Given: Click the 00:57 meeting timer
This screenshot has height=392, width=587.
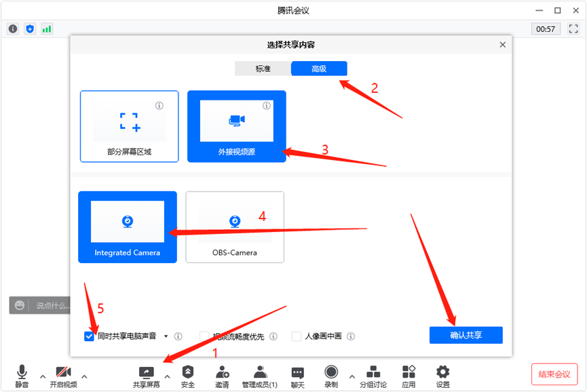Looking at the screenshot, I should tap(546, 28).
